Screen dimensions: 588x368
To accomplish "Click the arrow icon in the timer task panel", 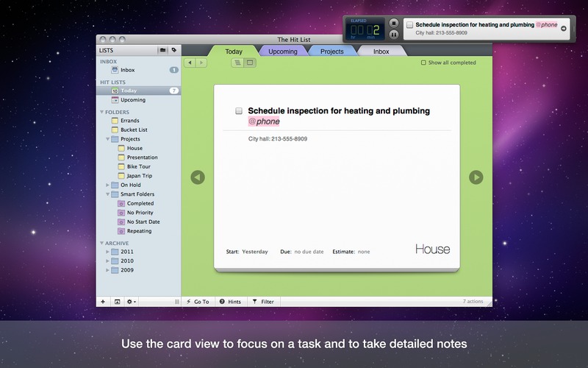I will 563,29.
